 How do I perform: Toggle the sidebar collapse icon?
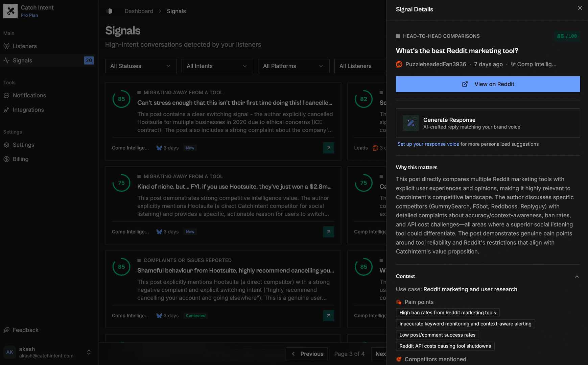coord(109,11)
